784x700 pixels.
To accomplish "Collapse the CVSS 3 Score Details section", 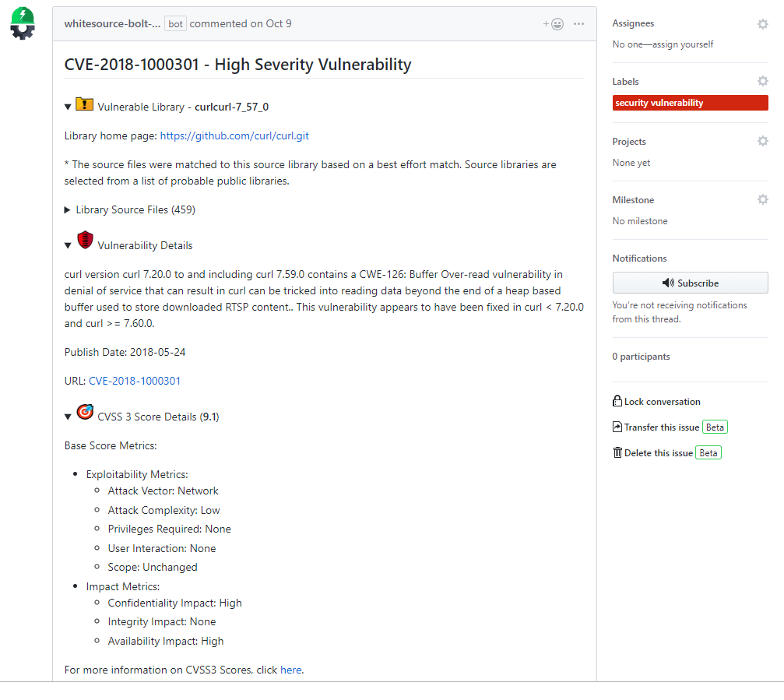I will tap(68, 416).
